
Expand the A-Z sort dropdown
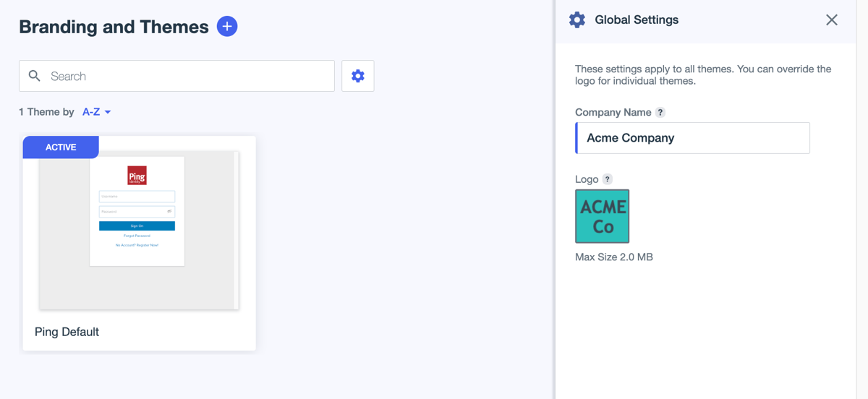coord(97,112)
